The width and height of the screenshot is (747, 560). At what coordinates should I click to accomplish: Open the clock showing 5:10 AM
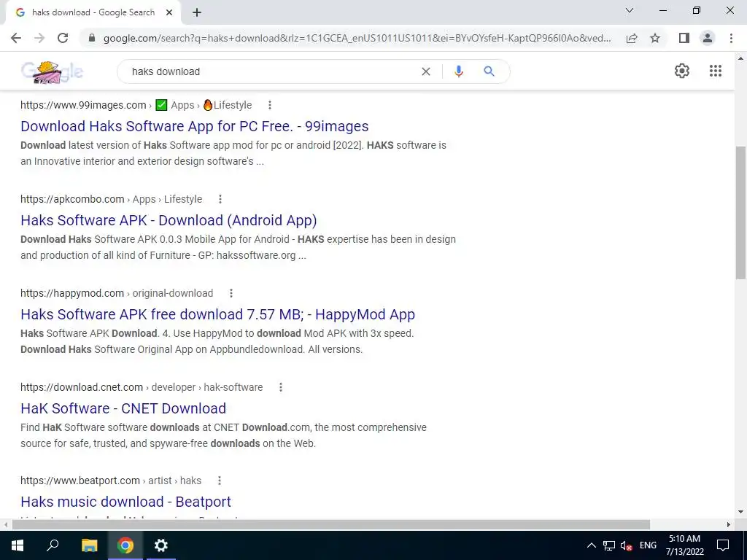point(684,545)
